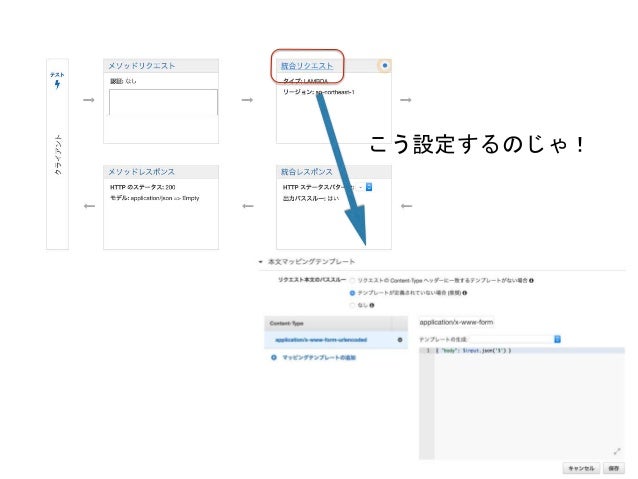638x479 pixels.
Task: Open the 統合レスポンス link
Action: [306, 172]
